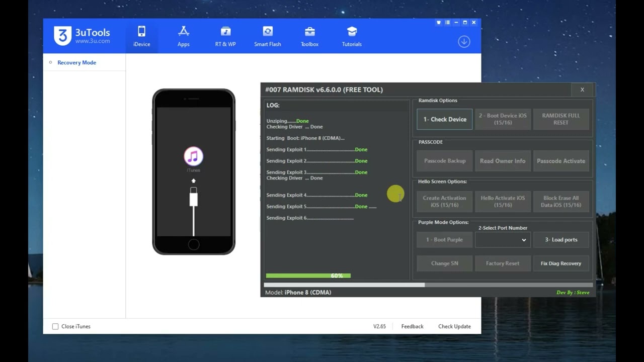Click Check Update in 3uTools footer
Screen dimensions: 644x362
pyautogui.click(x=454, y=326)
